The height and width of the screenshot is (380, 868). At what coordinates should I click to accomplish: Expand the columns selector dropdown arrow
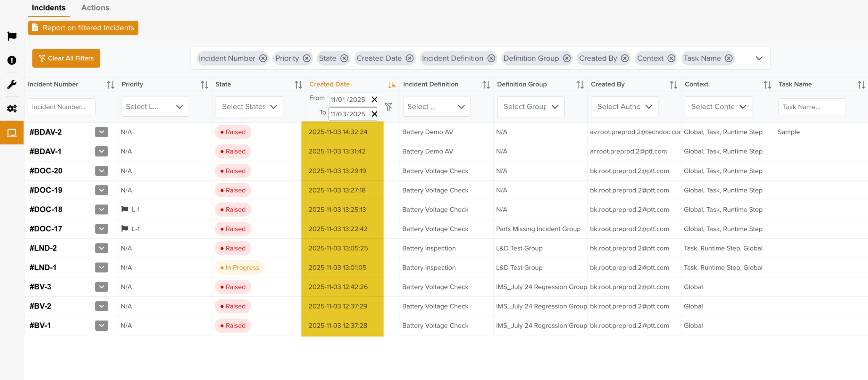(x=759, y=58)
